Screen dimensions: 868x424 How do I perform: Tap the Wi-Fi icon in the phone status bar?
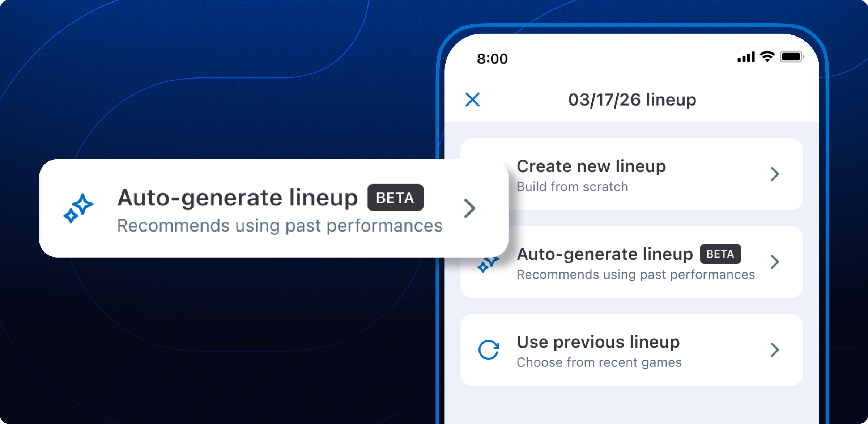[767, 56]
